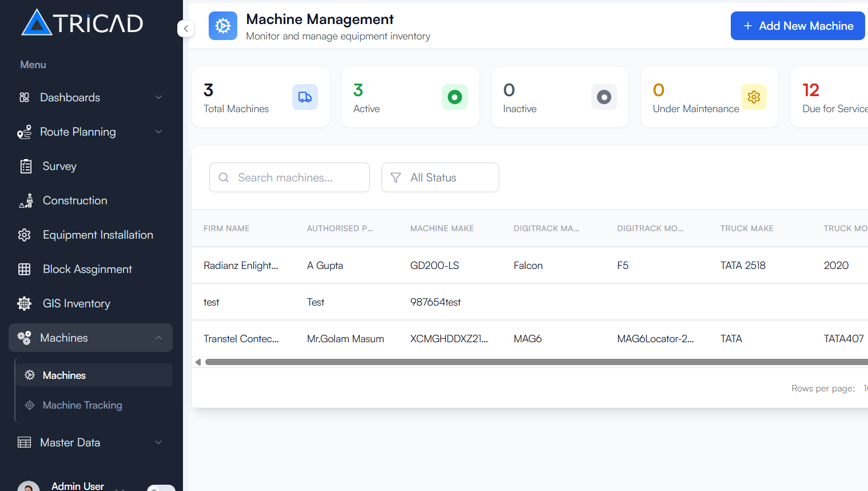The image size is (868, 491).
Task: Click the Machine Management header gear icon
Action: click(223, 26)
